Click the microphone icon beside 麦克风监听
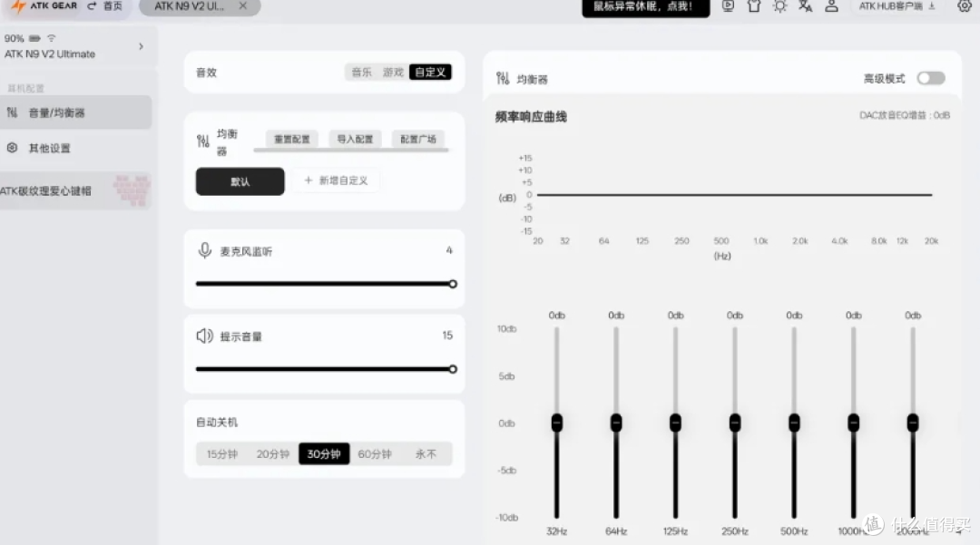Screen dimensions: 980x545 click(204, 250)
